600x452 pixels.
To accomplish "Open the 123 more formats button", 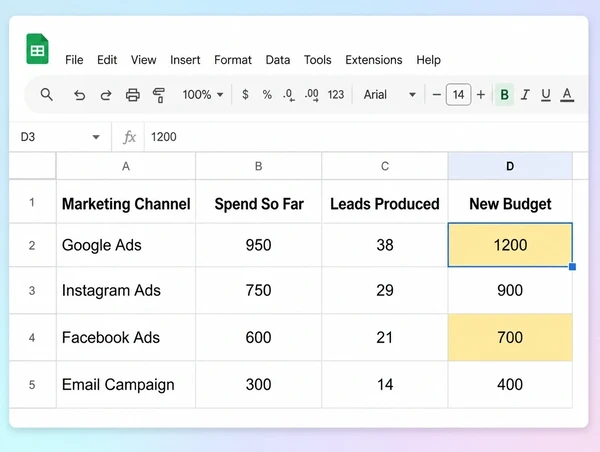I will [336, 95].
